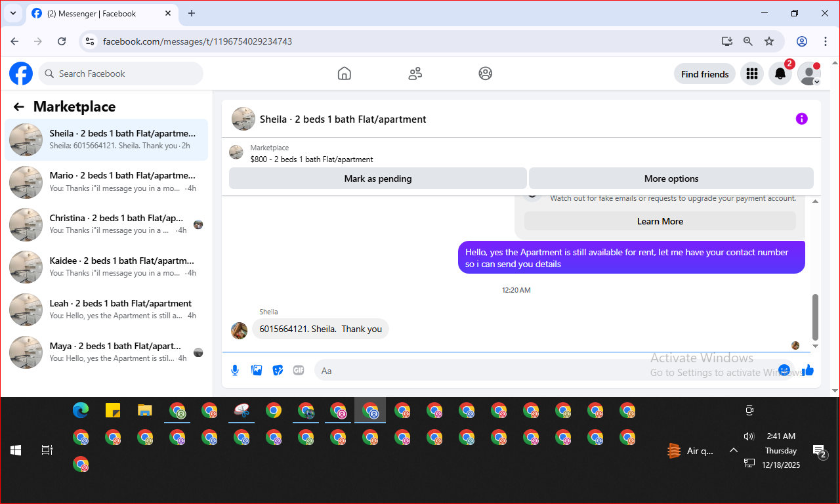Open the volume control in the tray
This screenshot has height=504, width=840.
pos(749,436)
